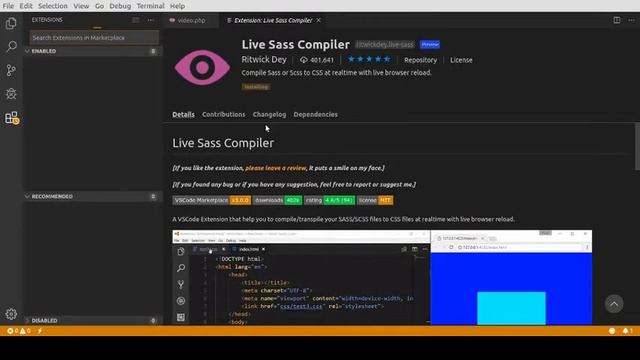Click the Ritwick Dey publisher name
The width and height of the screenshot is (640, 360).
(264, 59)
